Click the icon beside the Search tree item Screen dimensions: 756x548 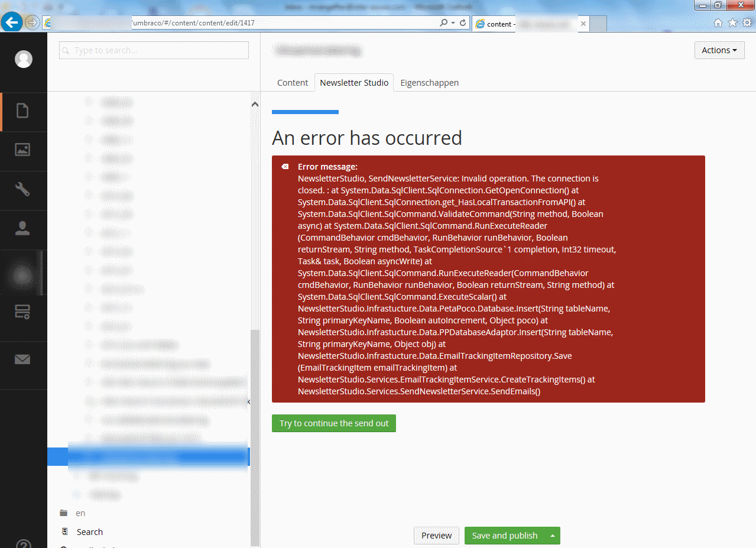click(x=64, y=531)
